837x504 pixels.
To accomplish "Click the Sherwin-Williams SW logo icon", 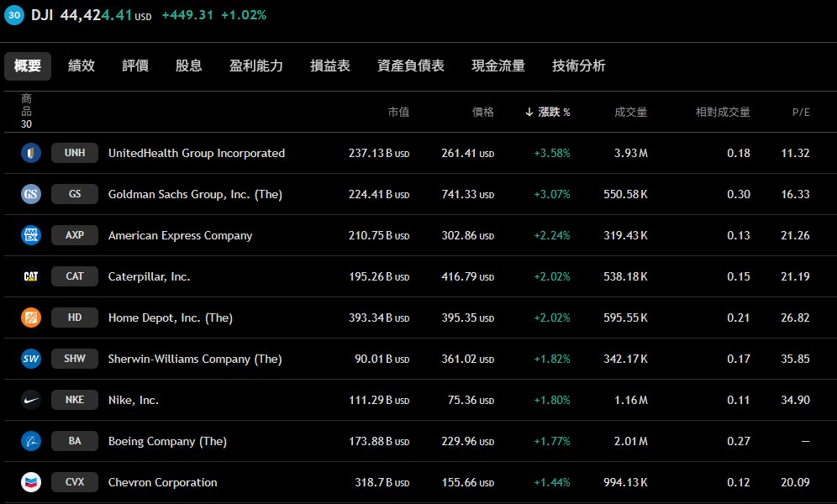I will [x=31, y=359].
